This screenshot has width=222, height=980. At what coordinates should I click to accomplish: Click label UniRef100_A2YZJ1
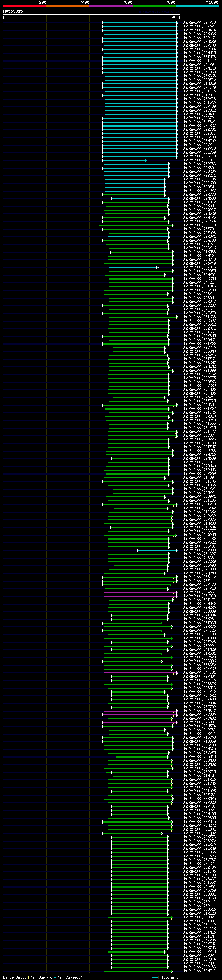pos(199,175)
